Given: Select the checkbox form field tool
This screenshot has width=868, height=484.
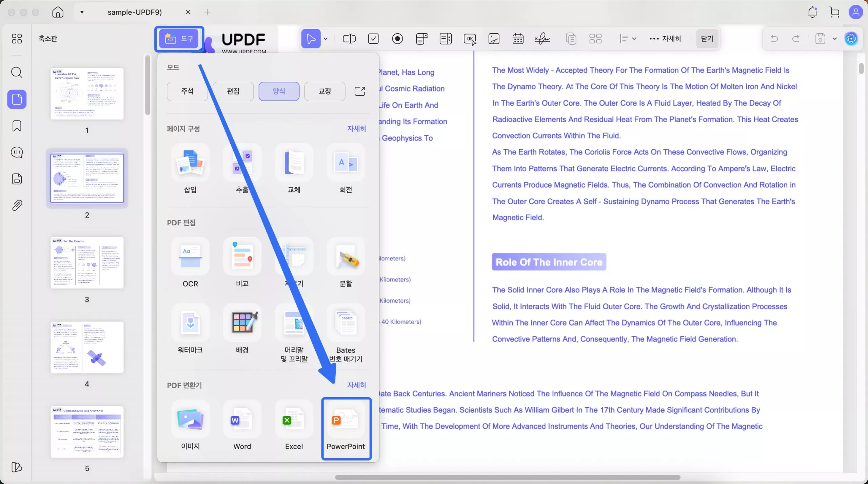Looking at the screenshot, I should click(373, 39).
